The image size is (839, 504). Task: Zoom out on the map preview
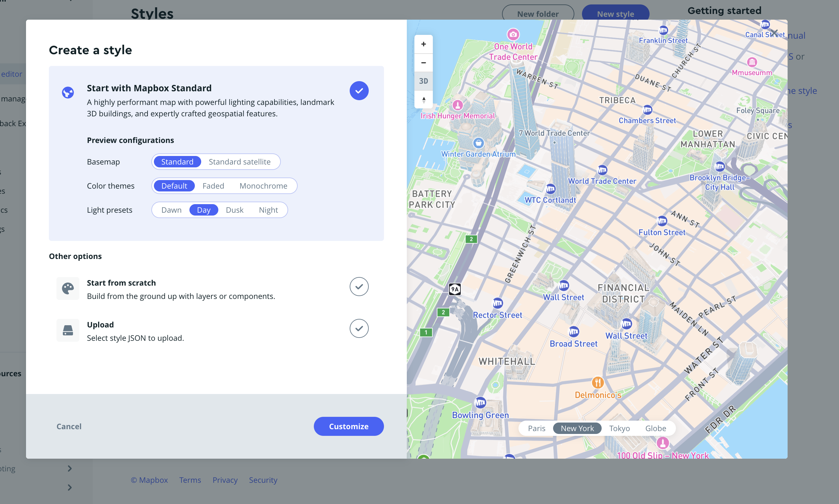[423, 63]
